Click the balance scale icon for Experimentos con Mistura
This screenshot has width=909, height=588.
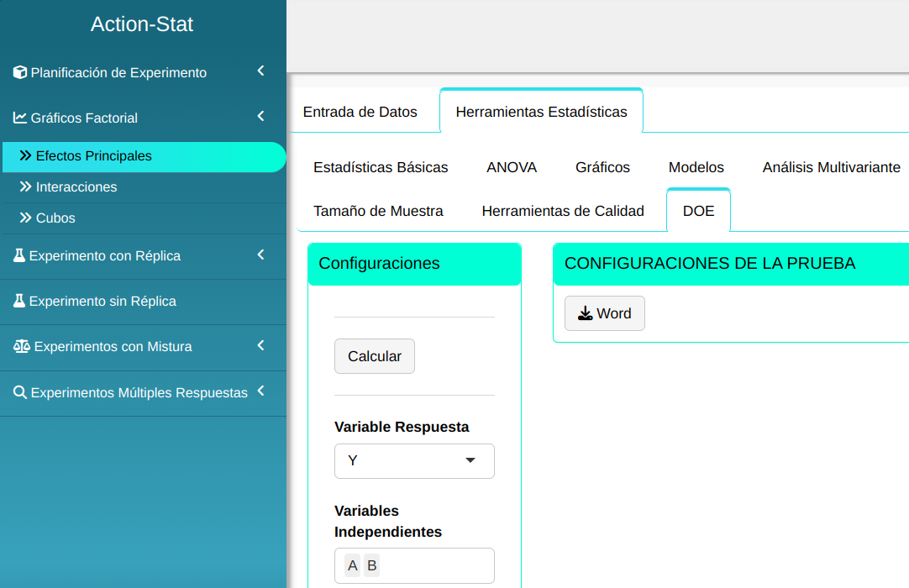[x=21, y=346]
